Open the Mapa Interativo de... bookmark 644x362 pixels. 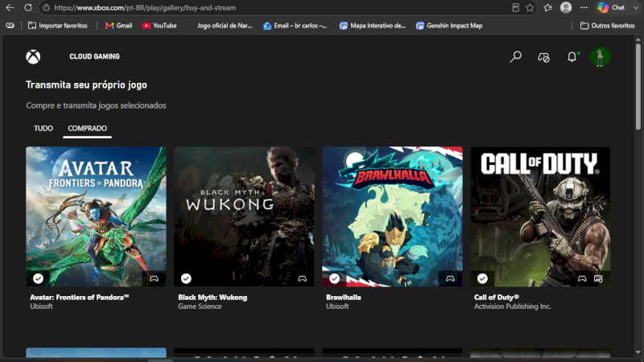pyautogui.click(x=373, y=26)
